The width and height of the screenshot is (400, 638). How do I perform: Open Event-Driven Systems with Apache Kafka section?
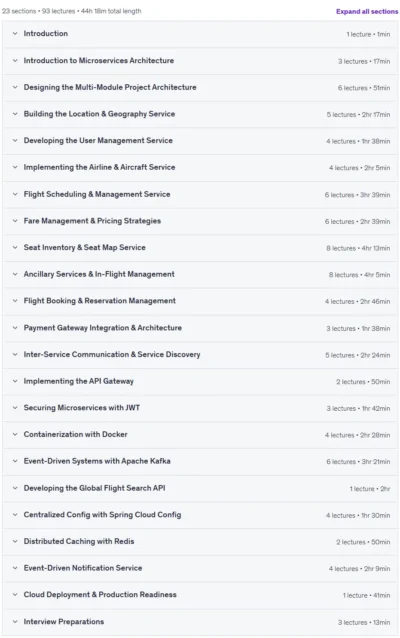coord(200,461)
